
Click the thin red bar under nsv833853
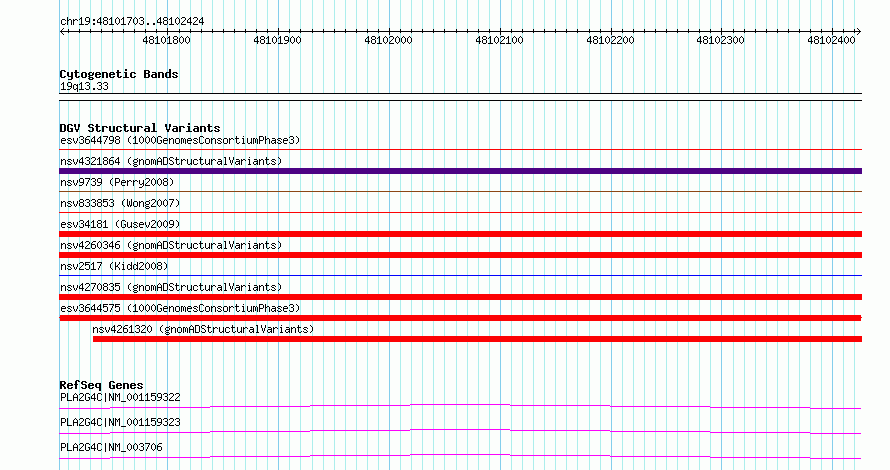click(x=460, y=213)
